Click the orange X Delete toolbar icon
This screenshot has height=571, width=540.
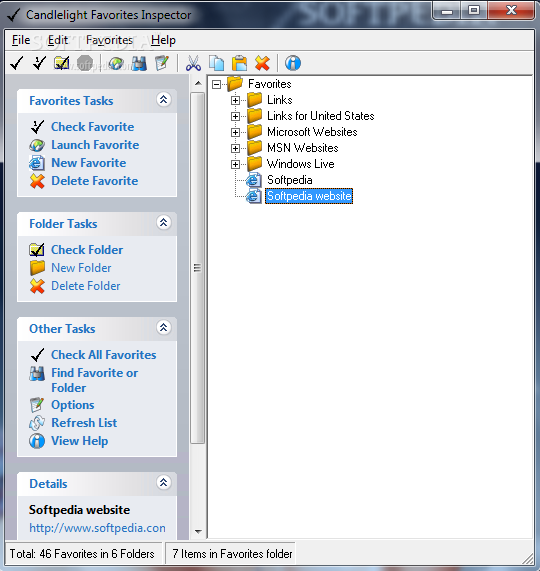262,63
